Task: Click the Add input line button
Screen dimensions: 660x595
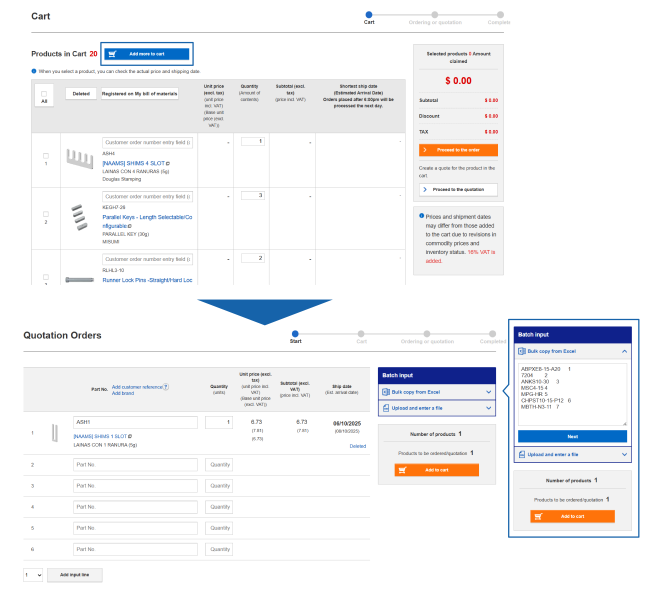Action: [75, 575]
